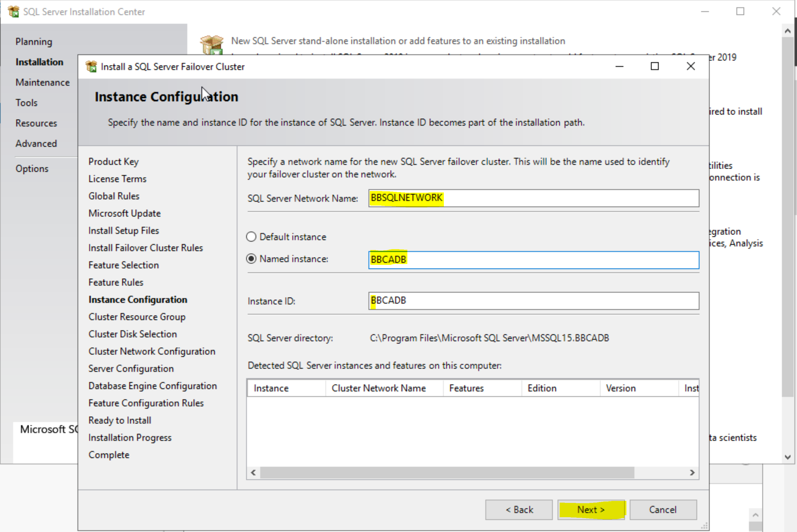Click the Next button
797x532 pixels.
[x=591, y=509]
